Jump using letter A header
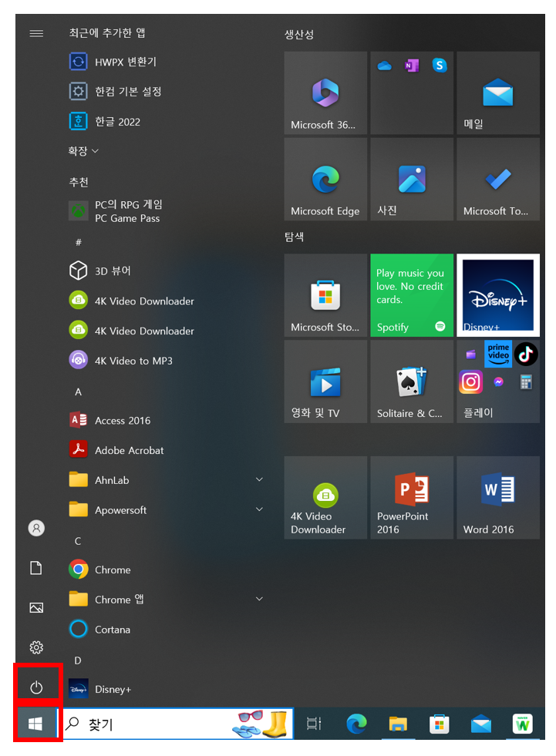Viewport: 556px width, 756px height. pos(78,392)
